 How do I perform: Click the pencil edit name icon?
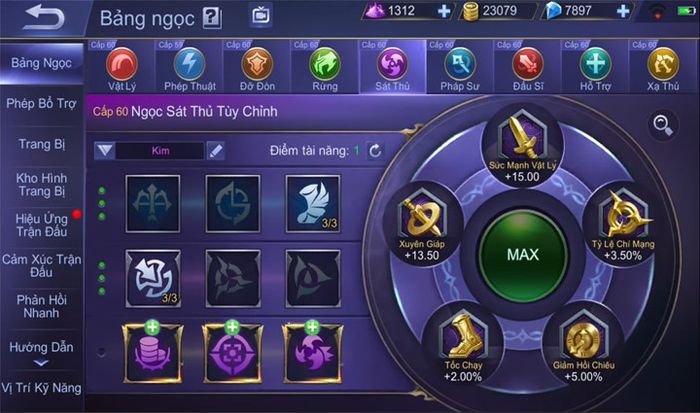coord(216,151)
